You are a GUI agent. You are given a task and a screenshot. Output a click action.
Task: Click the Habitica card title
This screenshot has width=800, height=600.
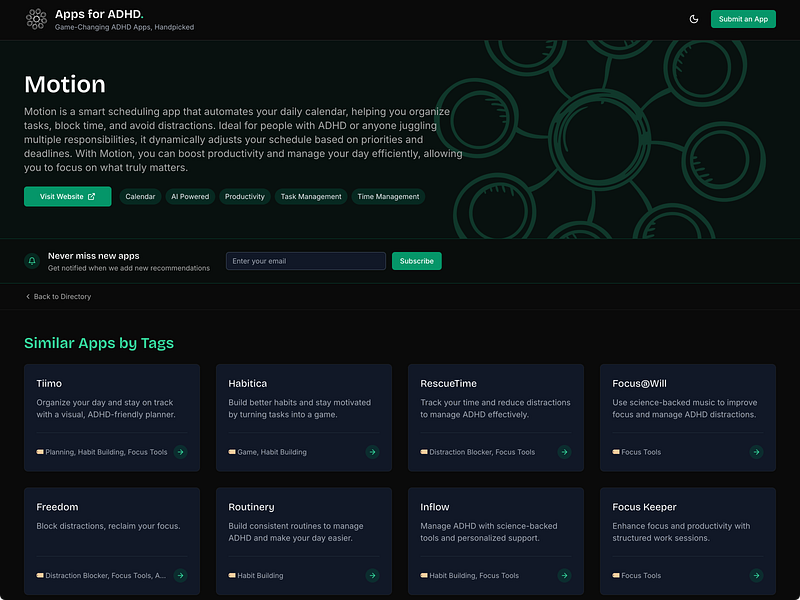coord(247,383)
